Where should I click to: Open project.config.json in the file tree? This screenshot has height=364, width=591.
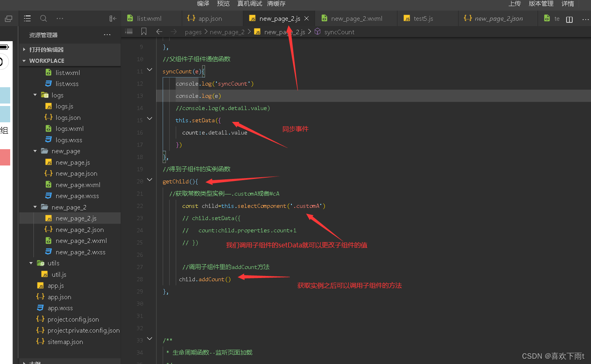click(73, 320)
